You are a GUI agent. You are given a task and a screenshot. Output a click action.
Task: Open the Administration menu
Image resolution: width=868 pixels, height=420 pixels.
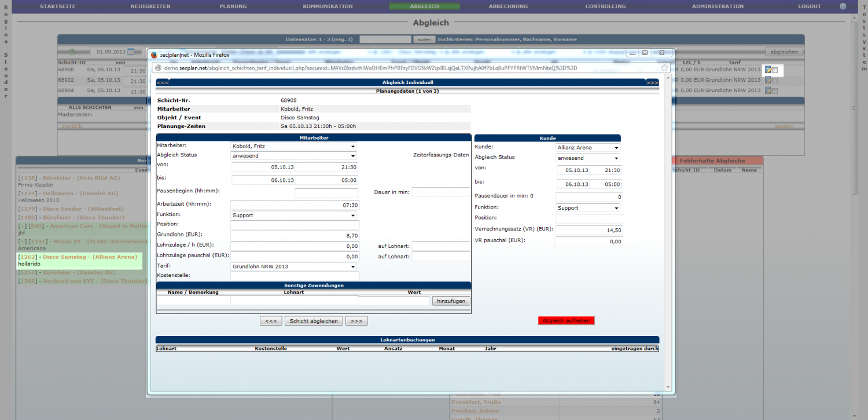[x=718, y=6]
